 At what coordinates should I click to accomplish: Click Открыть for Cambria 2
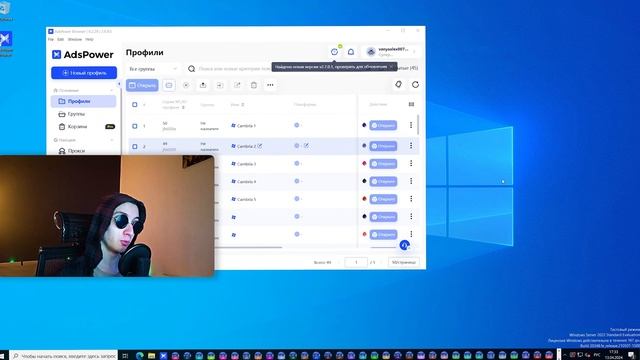pyautogui.click(x=383, y=146)
